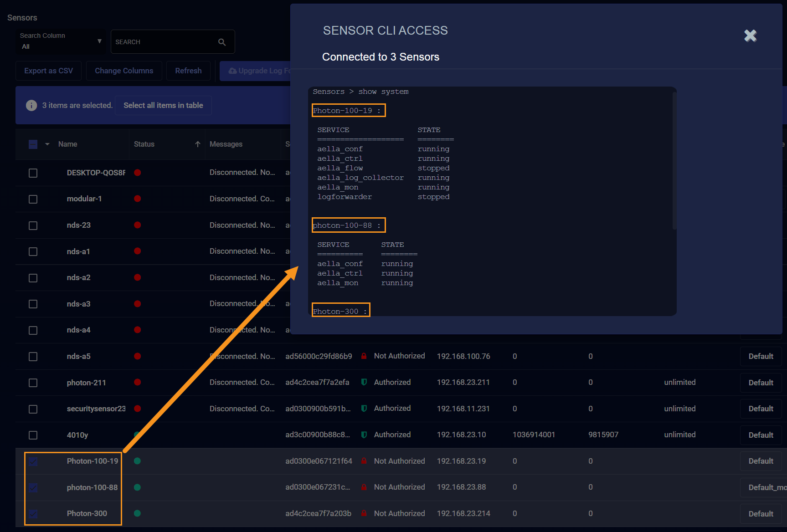
Task: Click the red status dot for modular-1
Action: [138, 199]
